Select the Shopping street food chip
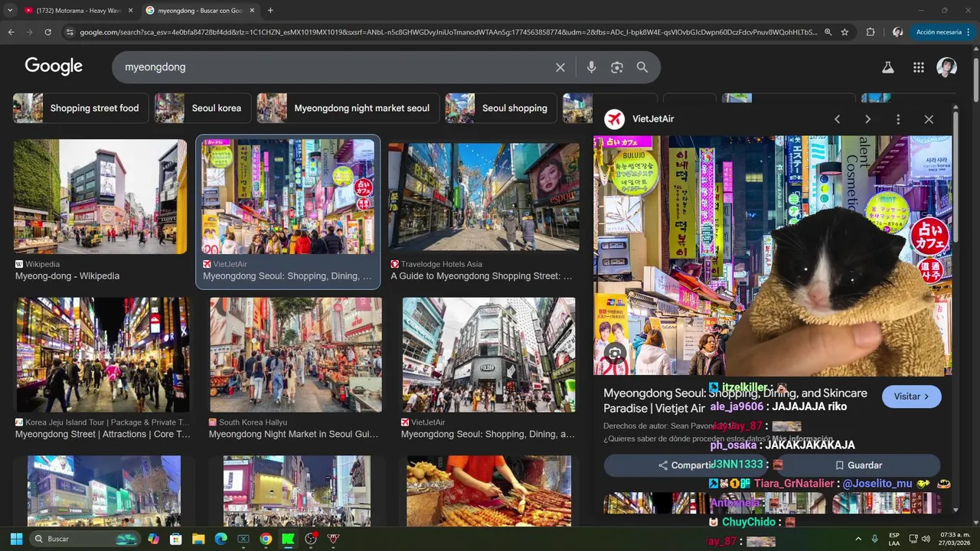 (80, 108)
